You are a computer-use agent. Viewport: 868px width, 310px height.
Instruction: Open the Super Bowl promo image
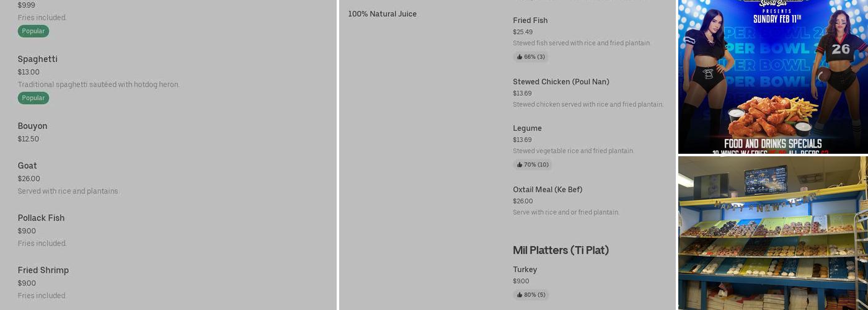[x=773, y=76]
